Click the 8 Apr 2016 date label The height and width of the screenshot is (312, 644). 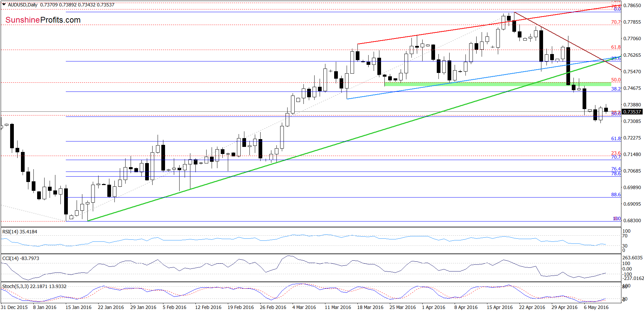pos(466,307)
